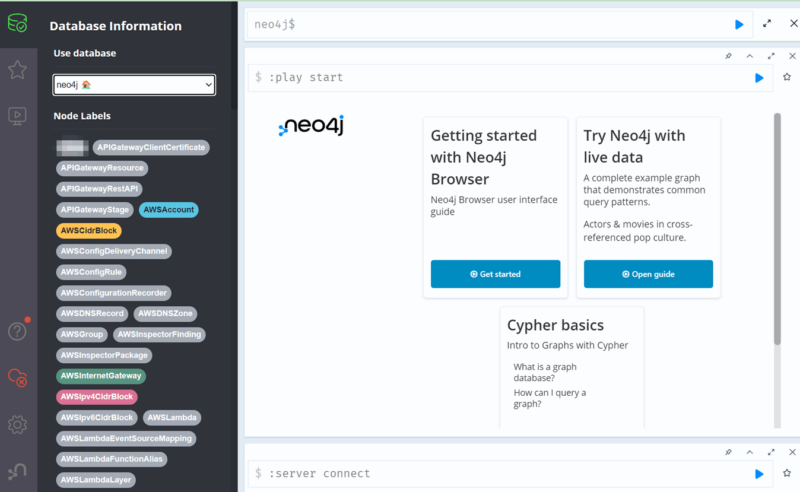800x492 pixels.
Task: Select the AWSConfigurationRecorder node label
Action: 114,293
